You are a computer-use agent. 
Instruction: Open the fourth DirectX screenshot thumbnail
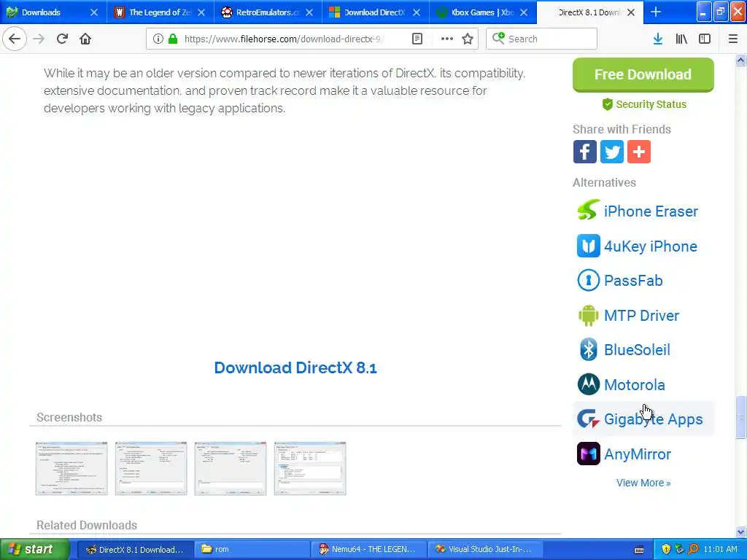309,469
